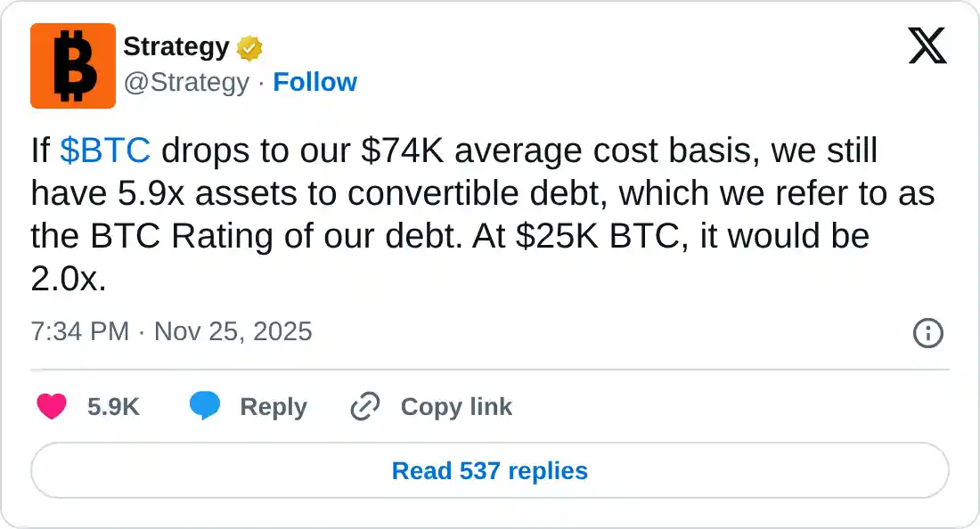Click the X logo icon
This screenshot has height=529, width=980.
[927, 45]
